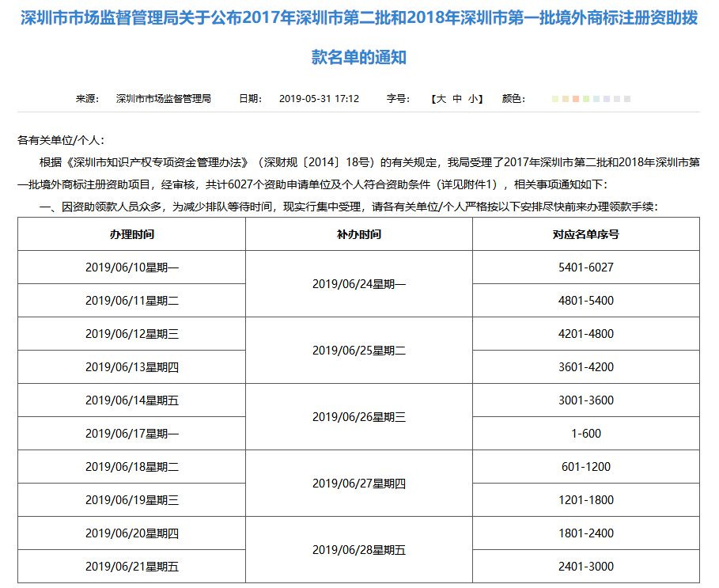The width and height of the screenshot is (719, 588).
Task: Pick the pale teal background color swatch
Action: pyautogui.click(x=596, y=100)
